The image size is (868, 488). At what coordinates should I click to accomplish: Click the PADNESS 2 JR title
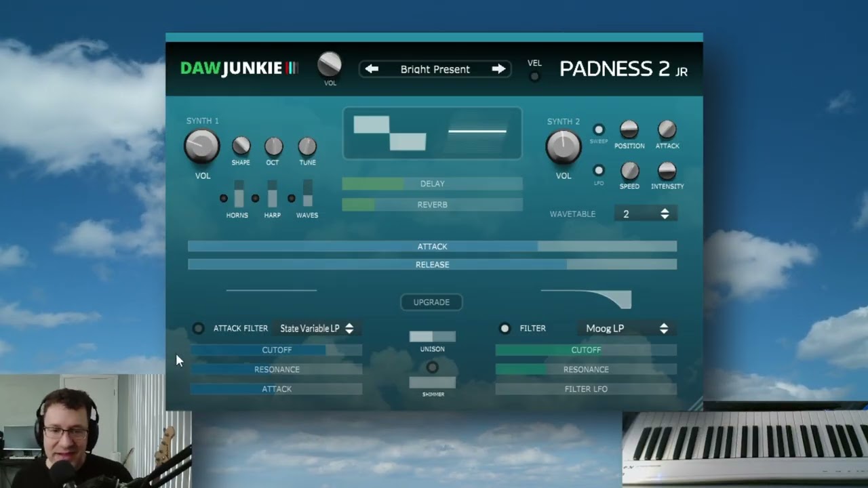[x=623, y=68]
